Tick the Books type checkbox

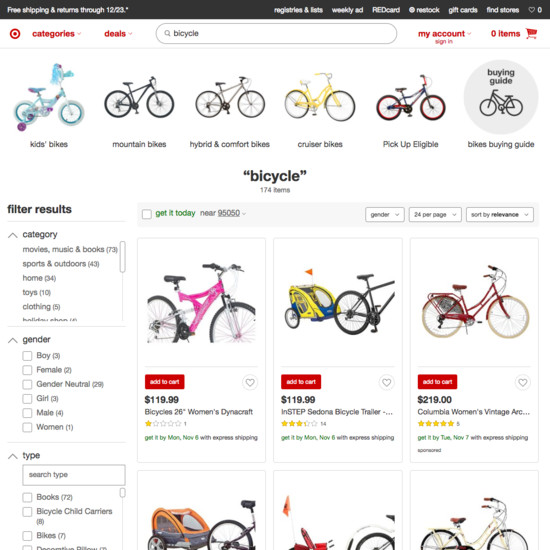pos(27,497)
